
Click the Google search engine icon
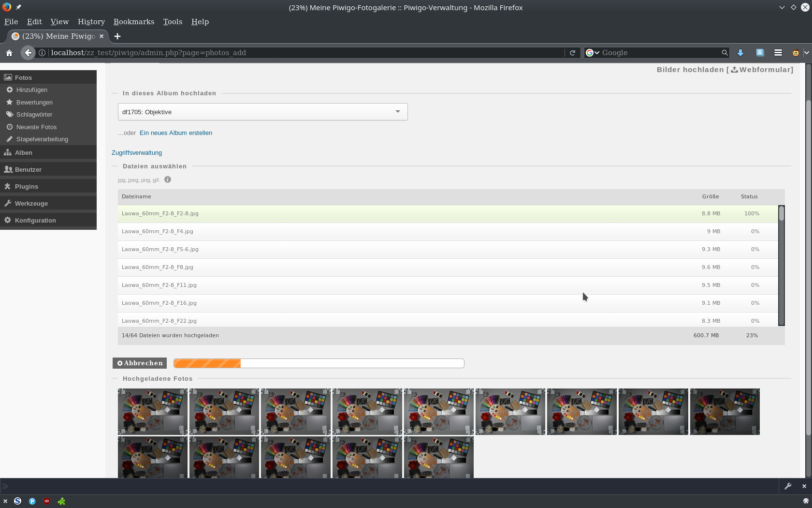pyautogui.click(x=590, y=53)
